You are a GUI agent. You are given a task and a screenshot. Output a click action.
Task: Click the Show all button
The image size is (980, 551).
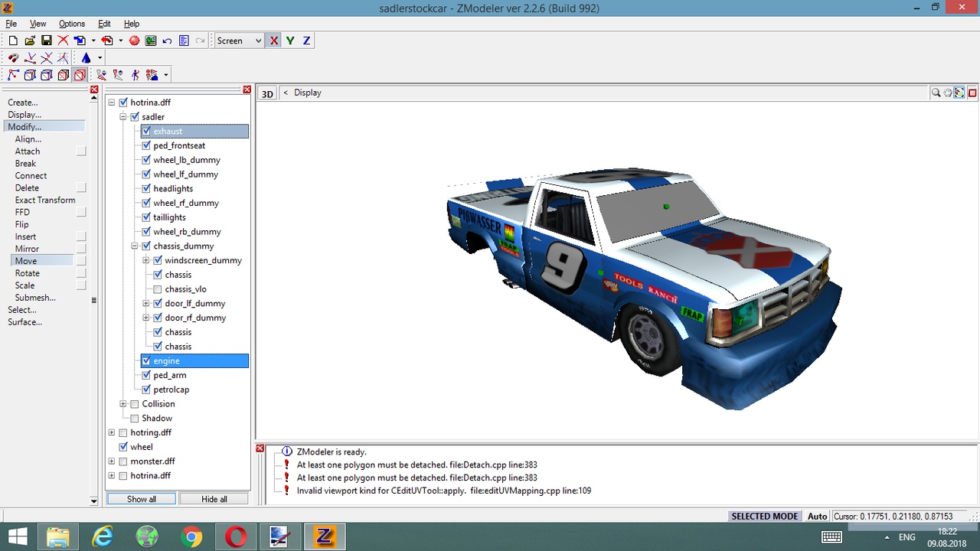(142, 499)
